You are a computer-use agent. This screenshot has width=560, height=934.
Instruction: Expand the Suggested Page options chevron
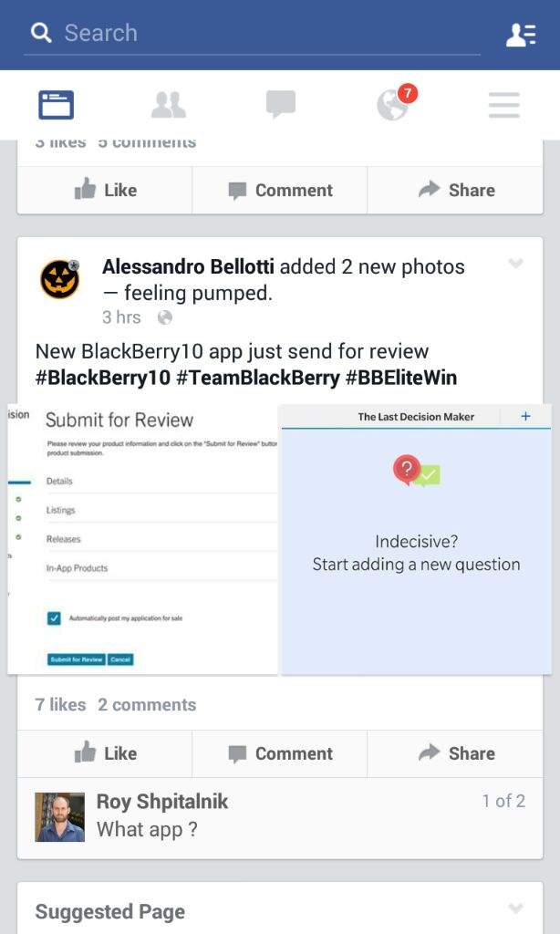pos(515,908)
